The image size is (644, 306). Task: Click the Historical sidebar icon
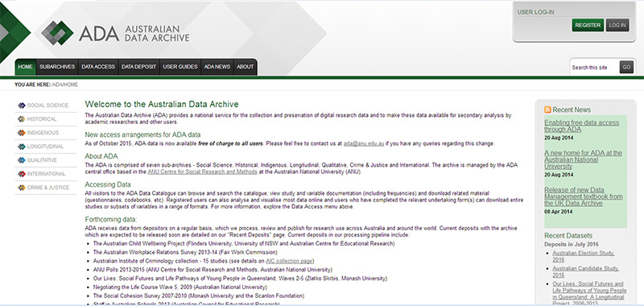tap(22, 119)
